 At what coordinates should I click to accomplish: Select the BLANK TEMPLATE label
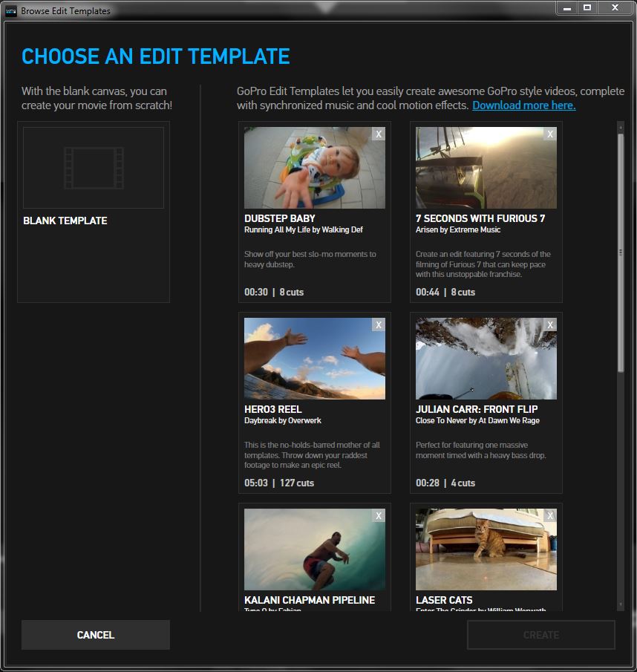pos(65,221)
